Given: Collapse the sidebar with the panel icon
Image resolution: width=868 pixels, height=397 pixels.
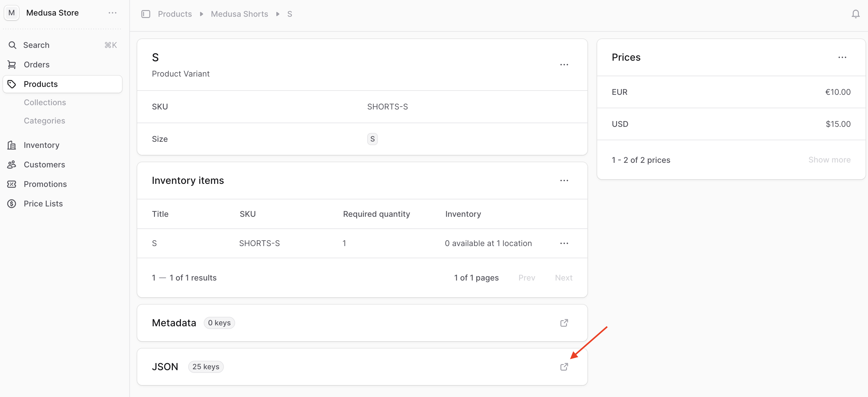Looking at the screenshot, I should [145, 14].
